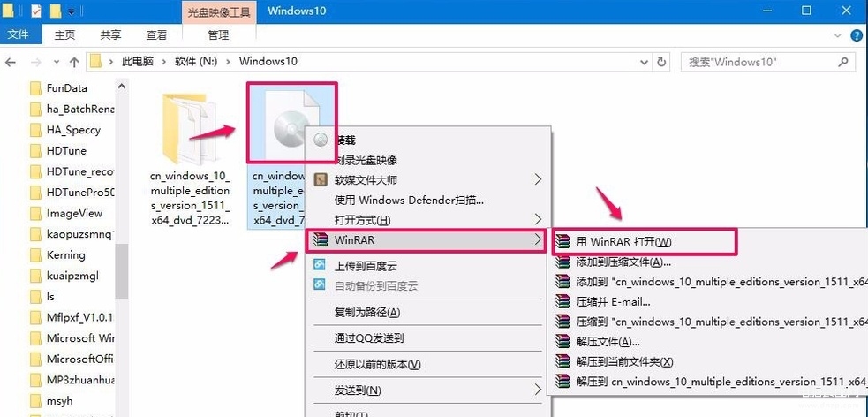
Task: Click the WinRAR icon beside 解压文件(A)
Action: [563, 342]
